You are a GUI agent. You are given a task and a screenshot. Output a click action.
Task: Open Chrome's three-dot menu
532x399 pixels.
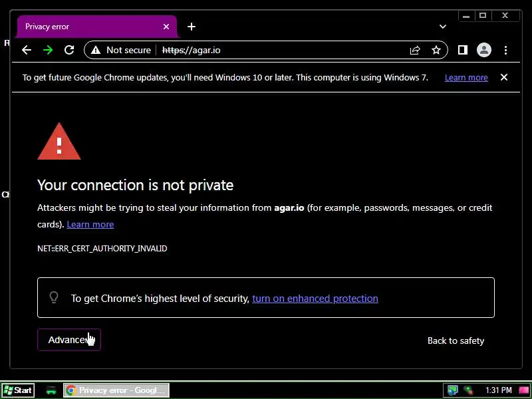505,51
